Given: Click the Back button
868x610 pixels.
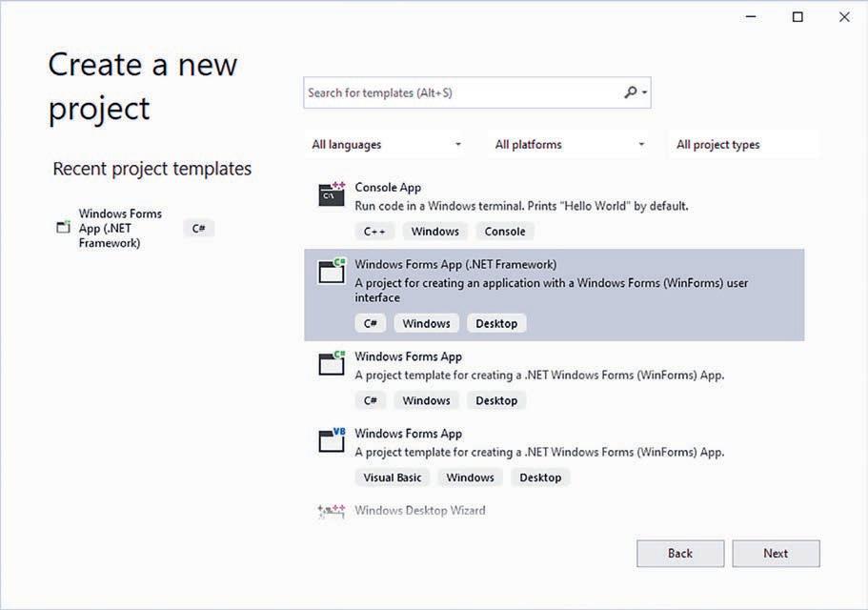Looking at the screenshot, I should 679,554.
